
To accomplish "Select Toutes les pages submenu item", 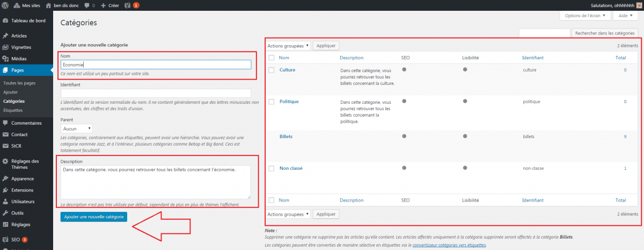I will point(19,83).
